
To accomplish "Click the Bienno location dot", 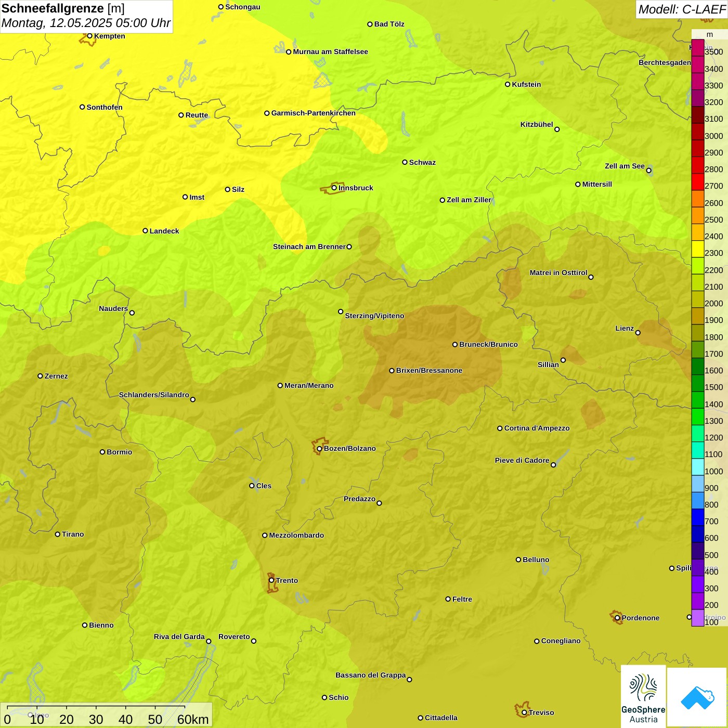I will [85, 625].
